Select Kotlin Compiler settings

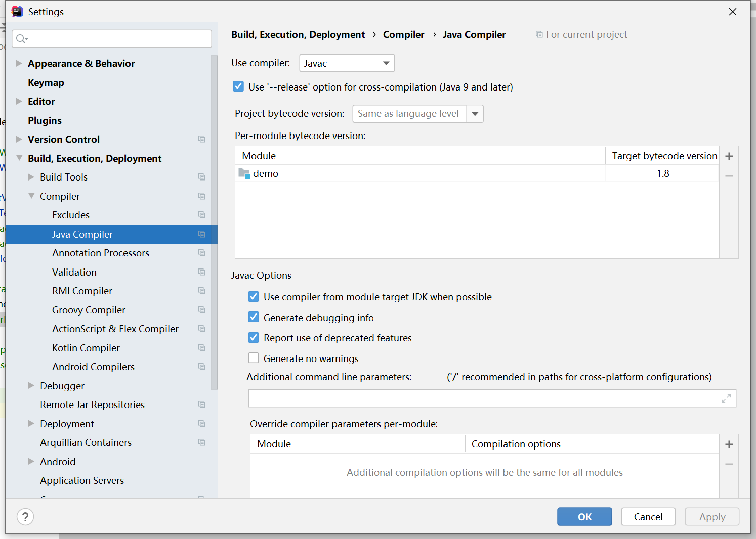tap(86, 348)
